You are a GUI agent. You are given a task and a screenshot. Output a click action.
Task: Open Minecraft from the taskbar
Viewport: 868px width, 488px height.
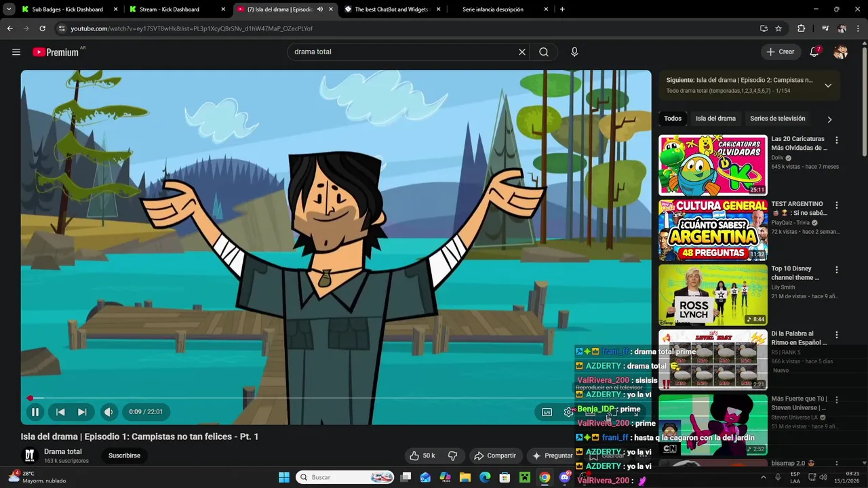[524, 477]
